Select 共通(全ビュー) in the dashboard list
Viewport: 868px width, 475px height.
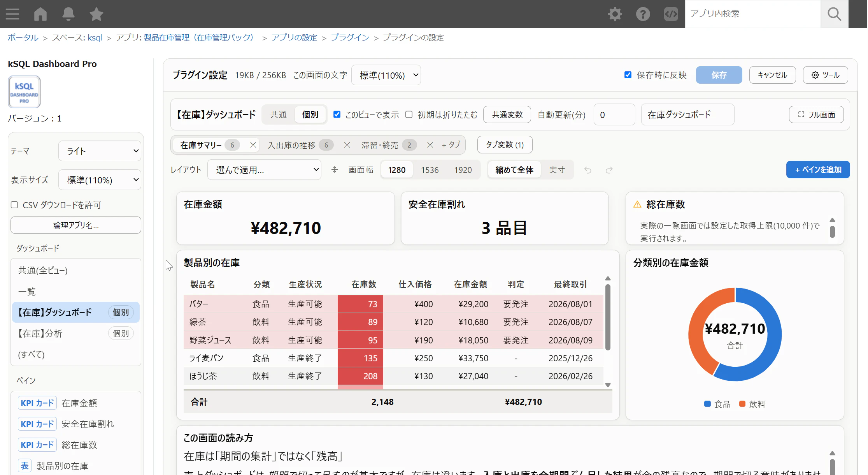pyautogui.click(x=76, y=270)
